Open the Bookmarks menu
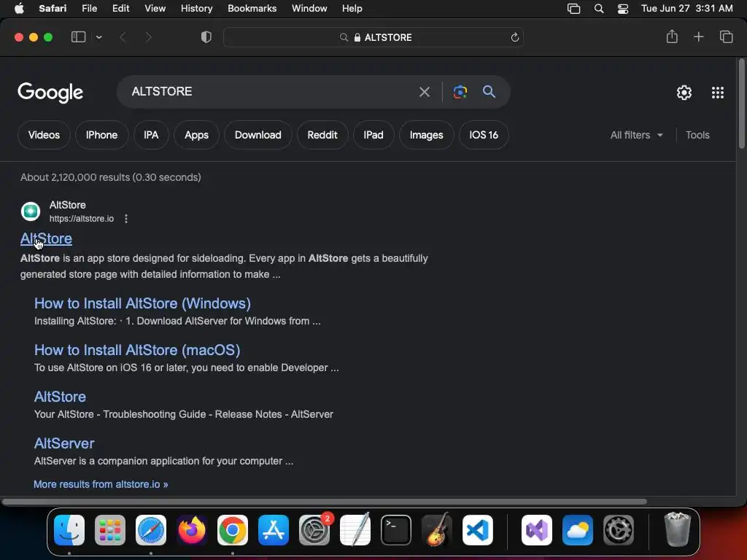Viewport: 747px width, 560px height. [252, 9]
